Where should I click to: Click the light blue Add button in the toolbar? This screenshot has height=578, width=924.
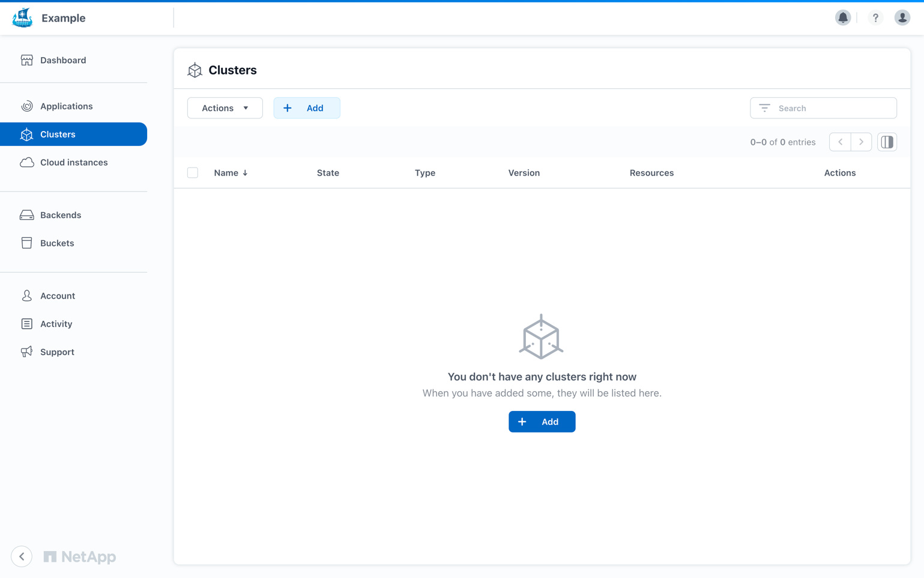click(307, 108)
